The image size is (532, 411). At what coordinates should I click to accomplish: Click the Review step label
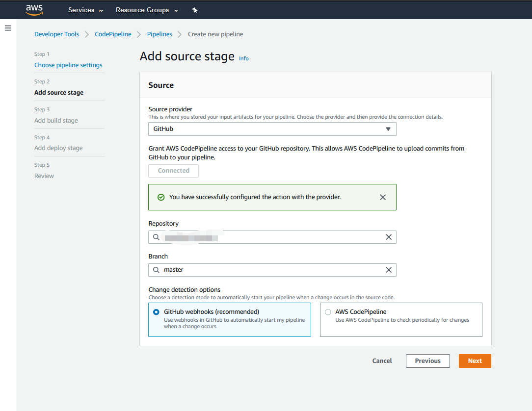click(x=44, y=176)
